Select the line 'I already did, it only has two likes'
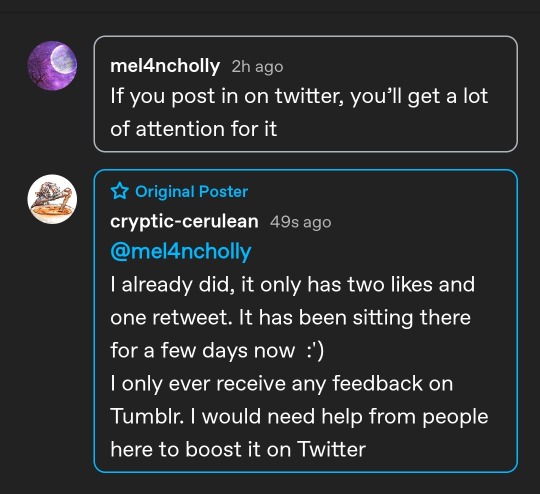This screenshot has width=540, height=494. (292, 285)
